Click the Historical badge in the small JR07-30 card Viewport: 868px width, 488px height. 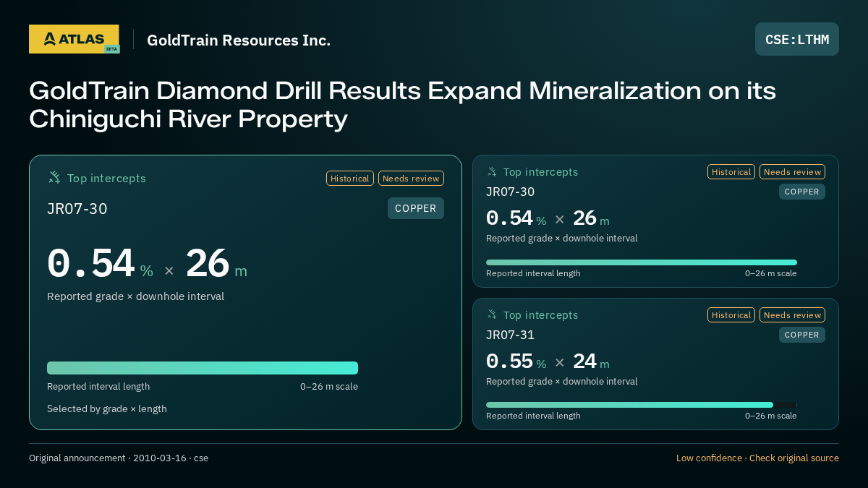731,171
